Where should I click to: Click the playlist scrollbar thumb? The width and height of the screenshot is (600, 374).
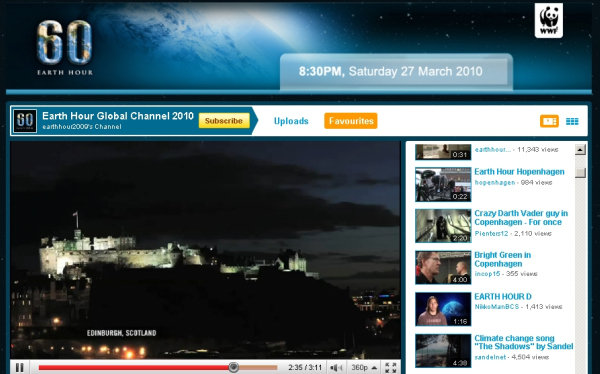[580, 173]
